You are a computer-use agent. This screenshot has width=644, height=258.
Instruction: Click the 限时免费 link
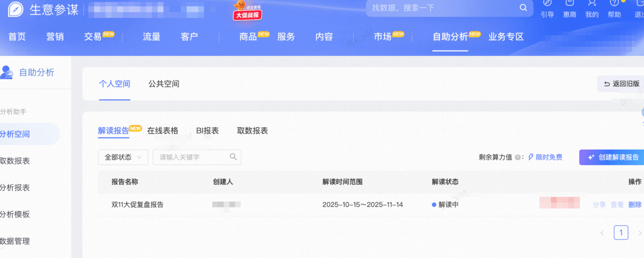pyautogui.click(x=549, y=157)
